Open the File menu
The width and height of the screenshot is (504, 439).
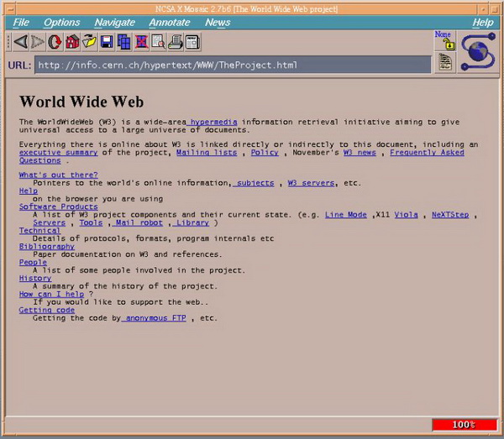[21, 23]
